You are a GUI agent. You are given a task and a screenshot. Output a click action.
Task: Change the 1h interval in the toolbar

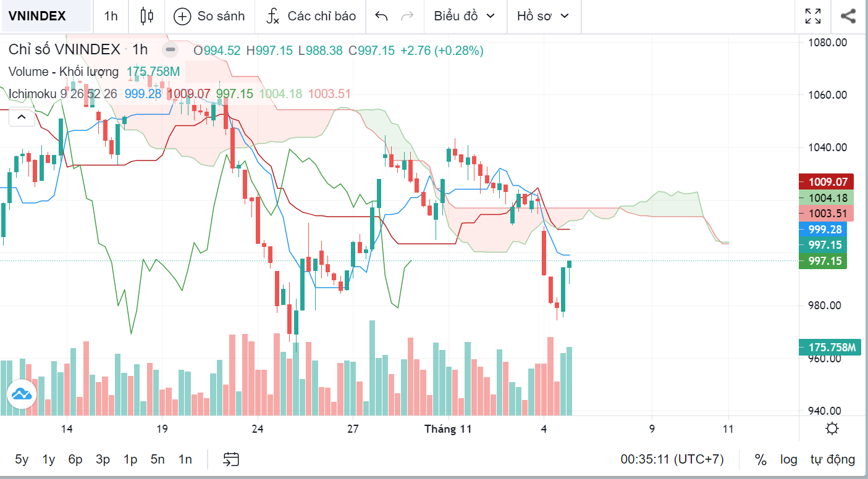pyautogui.click(x=111, y=17)
